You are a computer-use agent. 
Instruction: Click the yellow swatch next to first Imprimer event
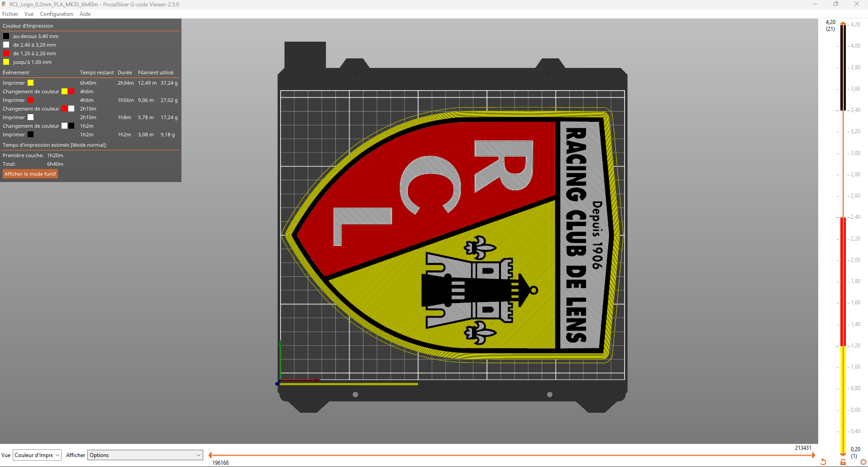(x=30, y=83)
